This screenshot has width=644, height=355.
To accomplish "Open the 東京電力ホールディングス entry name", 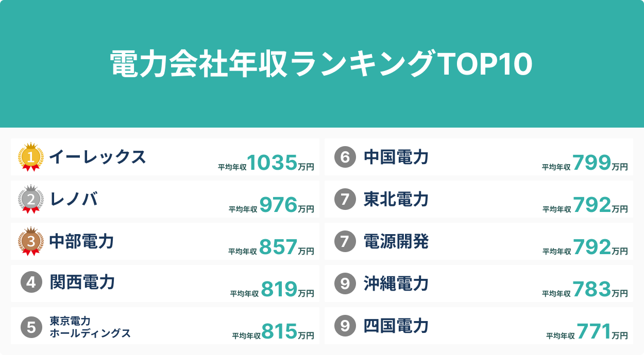I will point(90,327).
